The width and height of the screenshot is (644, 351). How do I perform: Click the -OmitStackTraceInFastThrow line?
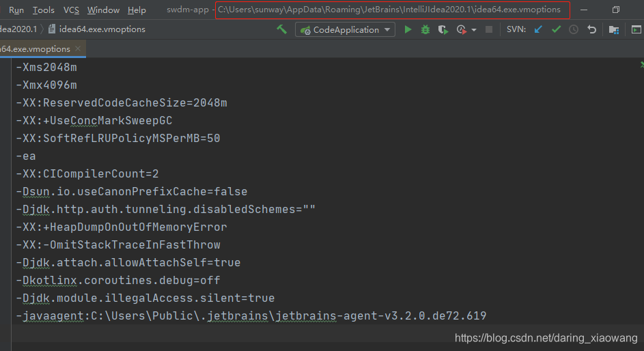tap(118, 244)
